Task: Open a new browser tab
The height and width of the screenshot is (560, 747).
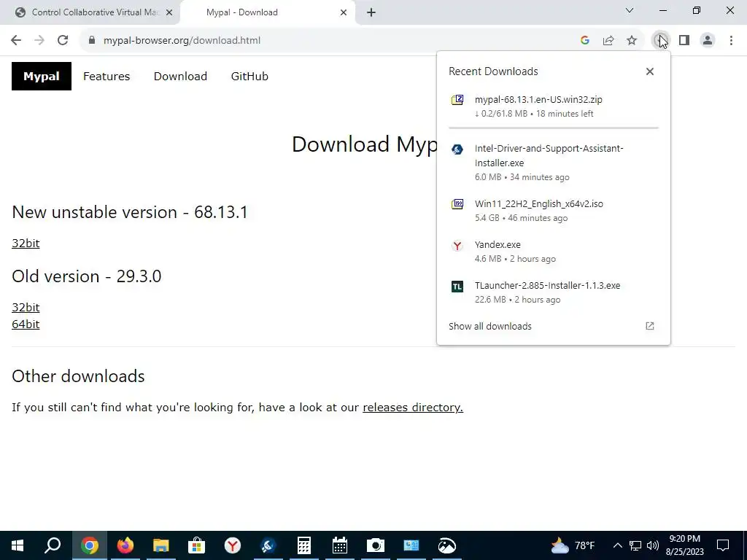Action: coord(371,12)
